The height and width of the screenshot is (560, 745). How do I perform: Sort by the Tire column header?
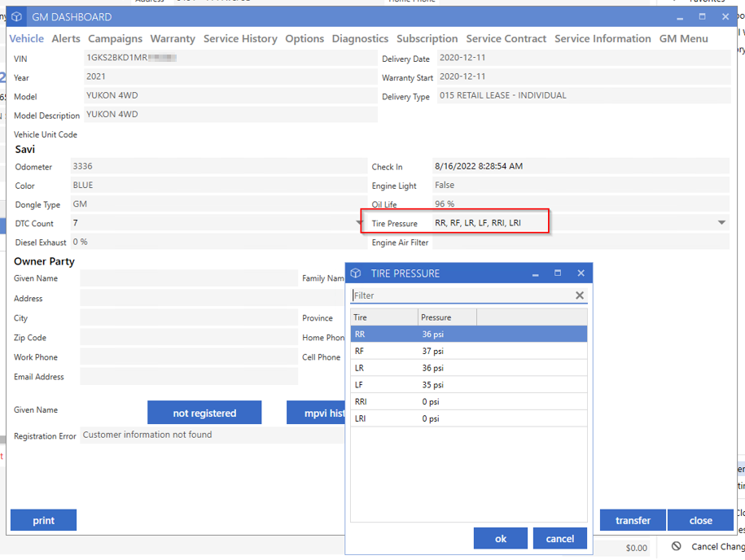pyautogui.click(x=384, y=317)
